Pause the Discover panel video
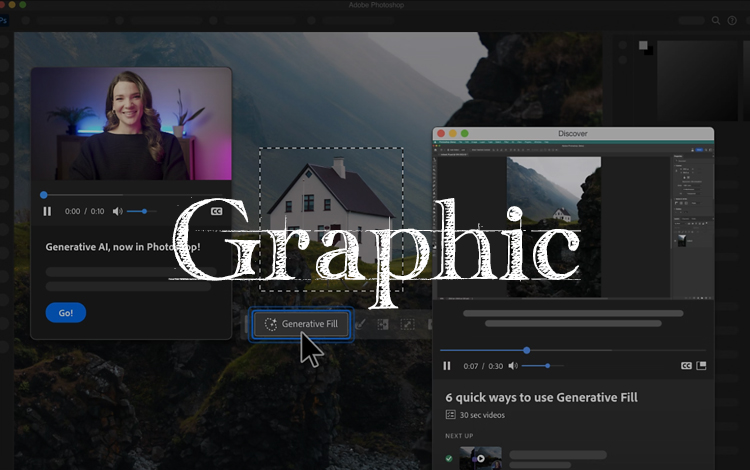 pos(447,366)
